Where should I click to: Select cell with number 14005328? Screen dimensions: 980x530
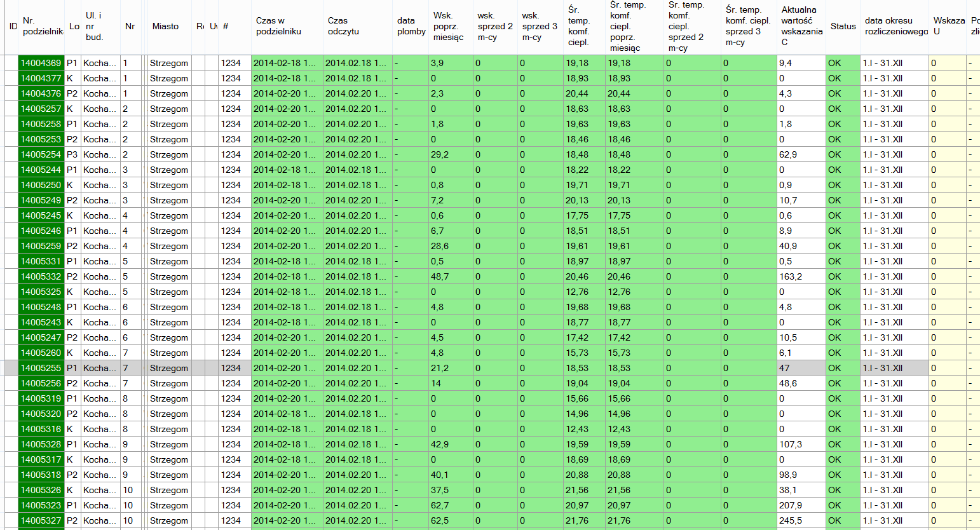(41, 444)
